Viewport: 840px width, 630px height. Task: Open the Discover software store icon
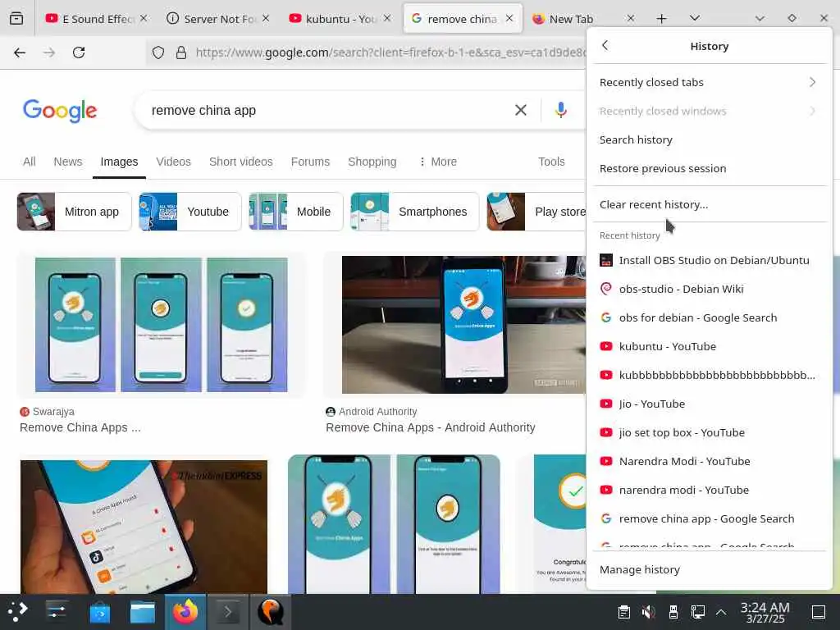point(99,612)
